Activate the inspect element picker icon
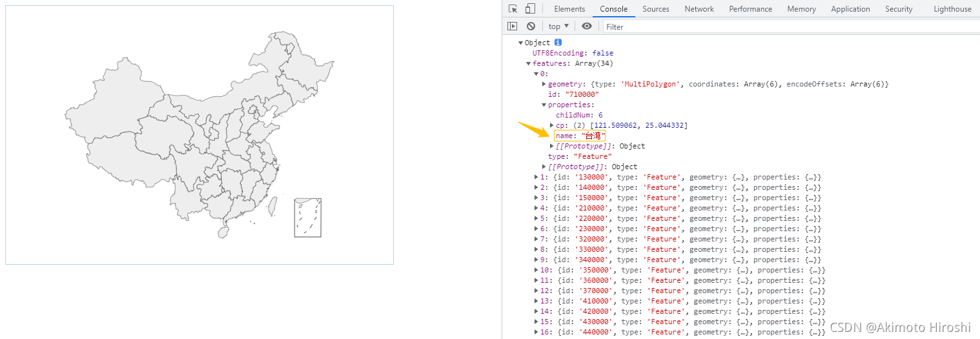Image resolution: width=980 pixels, height=339 pixels. [513, 9]
